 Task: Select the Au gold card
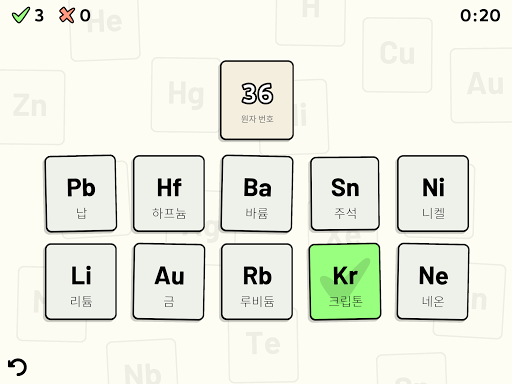[x=169, y=282]
